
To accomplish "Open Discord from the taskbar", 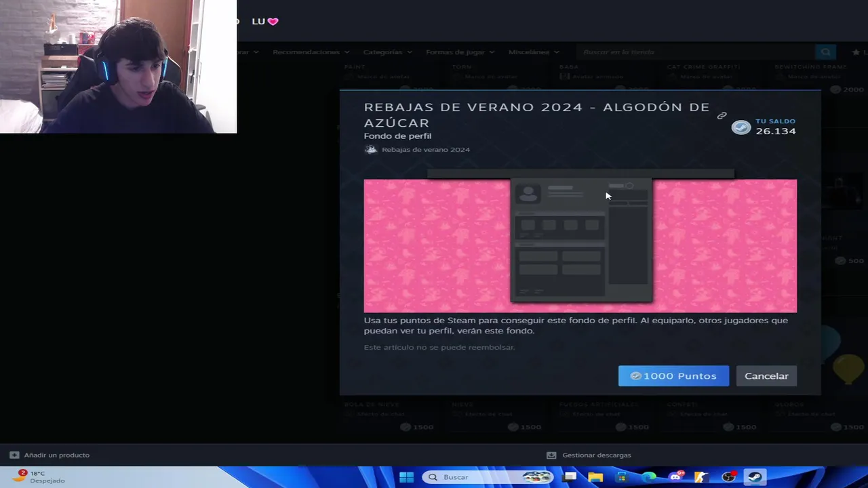I will [675, 477].
